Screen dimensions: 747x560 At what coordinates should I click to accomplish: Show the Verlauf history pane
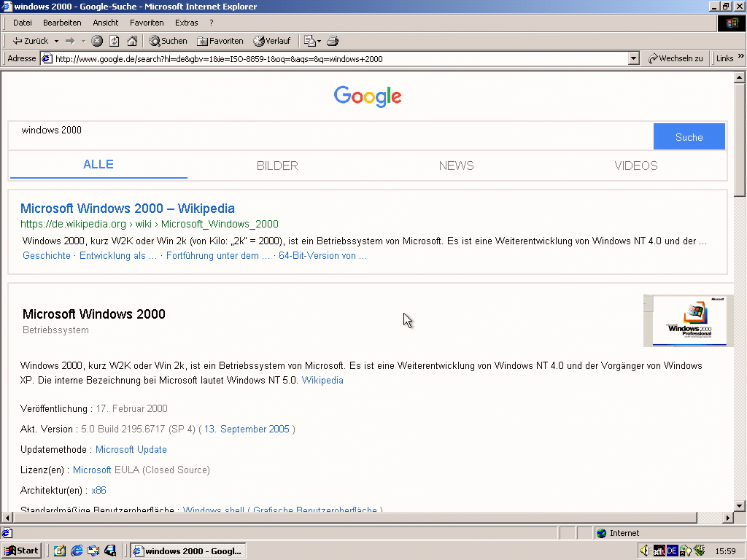pos(272,41)
